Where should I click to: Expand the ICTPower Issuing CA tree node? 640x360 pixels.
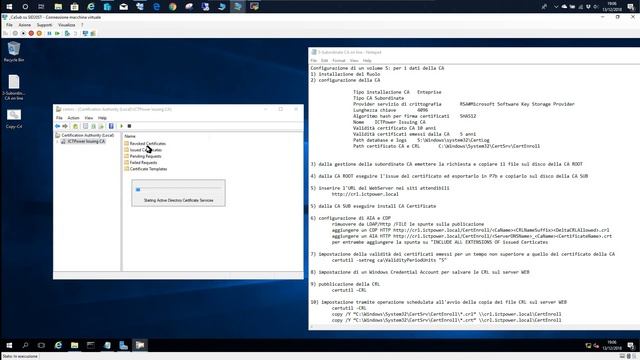(x=57, y=142)
